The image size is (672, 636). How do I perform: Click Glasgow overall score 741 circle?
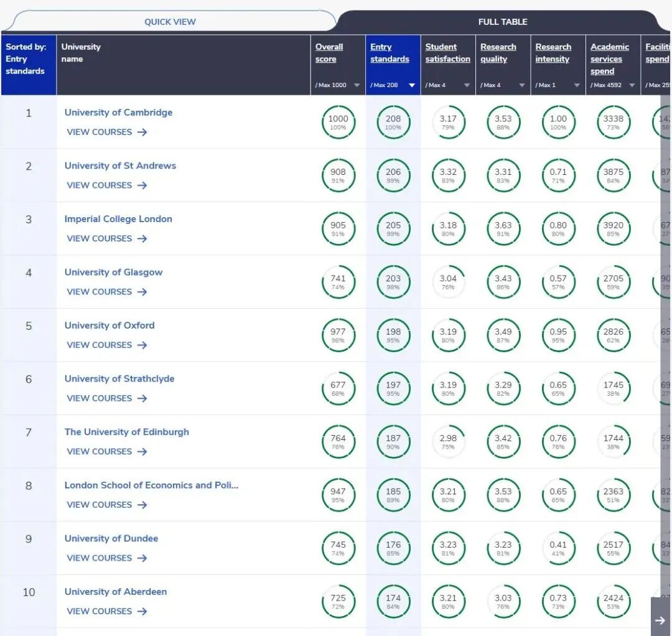click(338, 282)
